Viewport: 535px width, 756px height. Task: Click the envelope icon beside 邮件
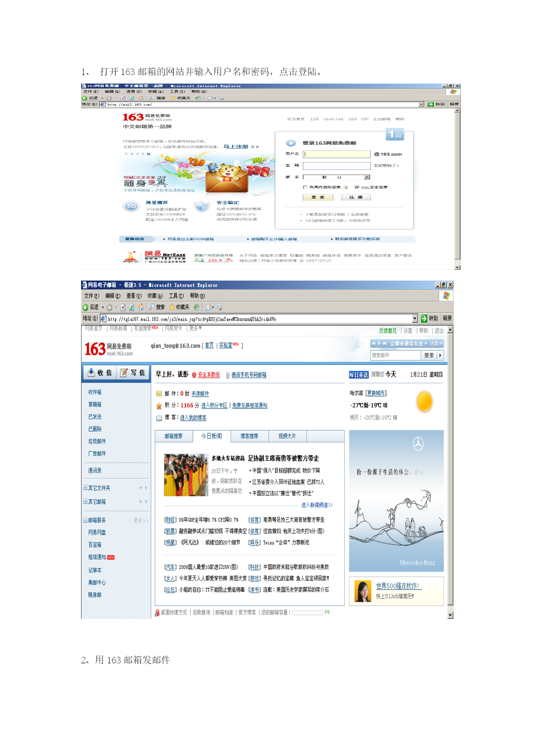tap(159, 394)
